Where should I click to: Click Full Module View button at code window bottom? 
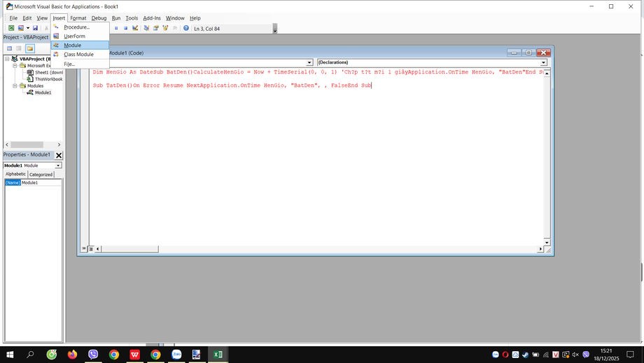click(x=91, y=249)
